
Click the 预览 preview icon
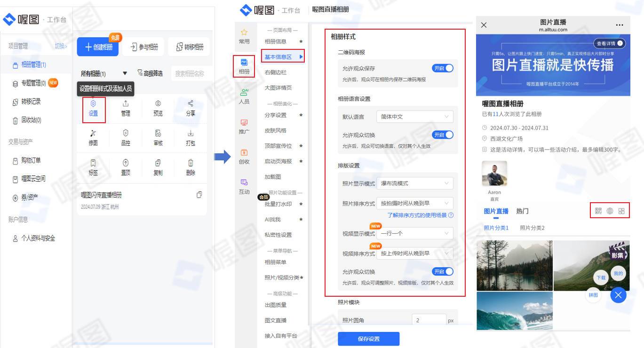pos(158,103)
